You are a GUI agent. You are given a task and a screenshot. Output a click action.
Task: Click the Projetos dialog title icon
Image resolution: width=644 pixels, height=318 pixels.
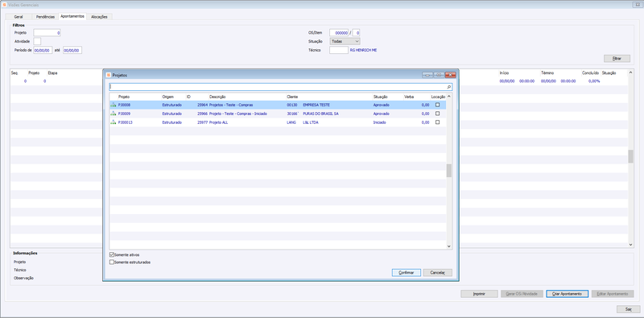pos(109,75)
